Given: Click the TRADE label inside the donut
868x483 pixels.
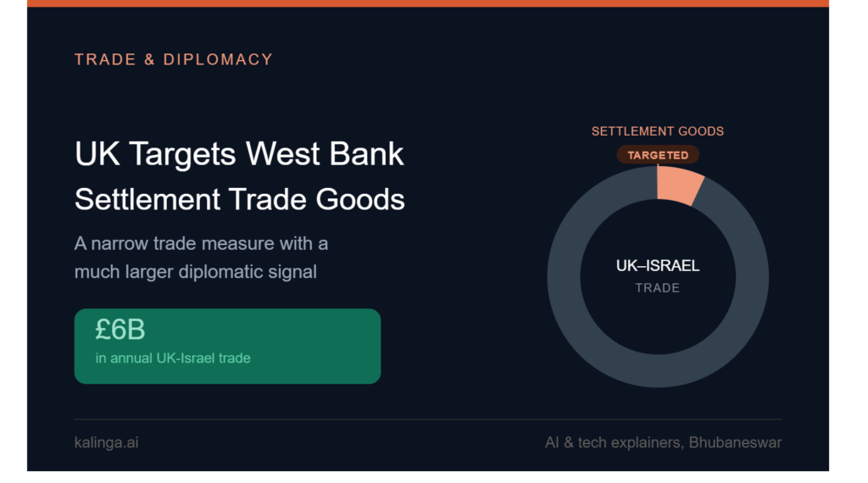Looking at the screenshot, I should [658, 288].
